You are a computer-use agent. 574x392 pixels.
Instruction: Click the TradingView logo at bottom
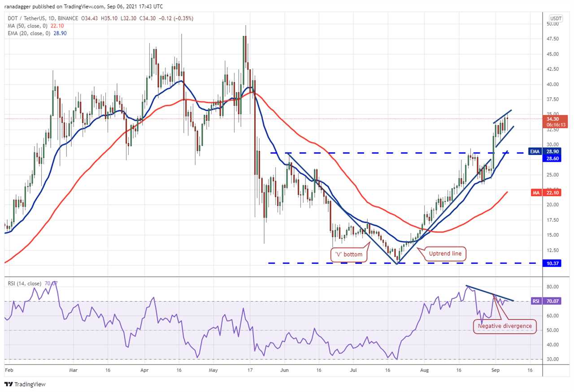(x=25, y=384)
